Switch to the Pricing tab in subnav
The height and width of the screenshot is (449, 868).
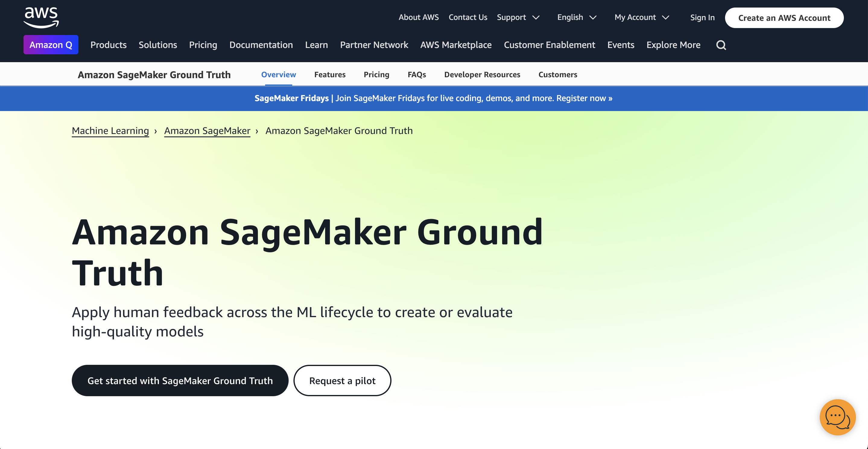[x=376, y=75]
